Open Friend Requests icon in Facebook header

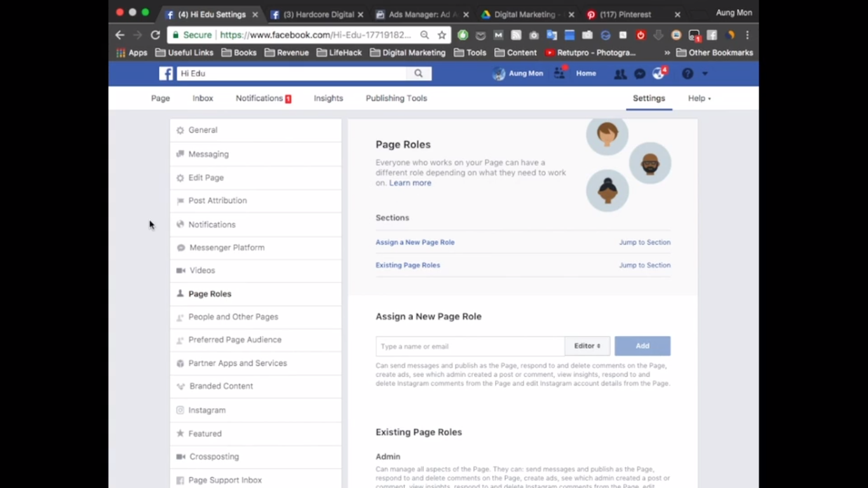coord(620,74)
